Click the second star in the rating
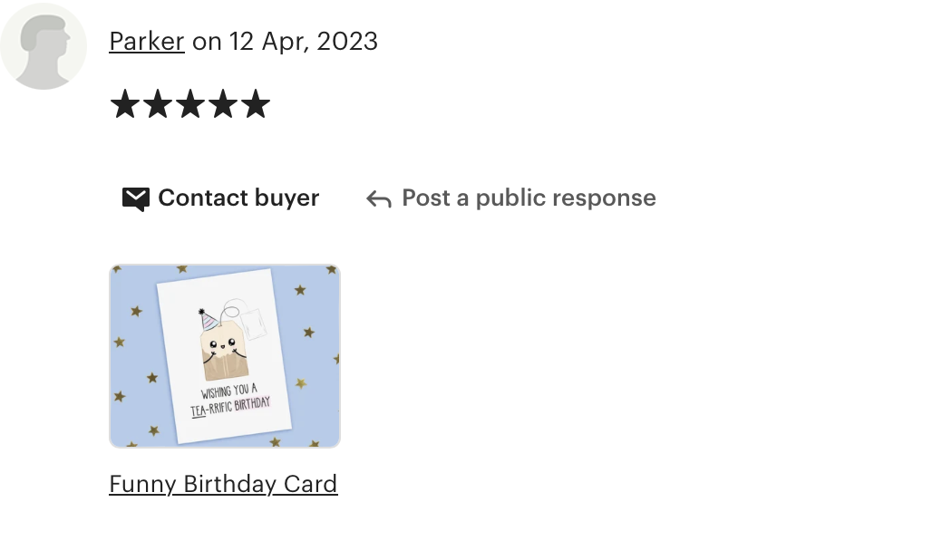 [x=158, y=104]
